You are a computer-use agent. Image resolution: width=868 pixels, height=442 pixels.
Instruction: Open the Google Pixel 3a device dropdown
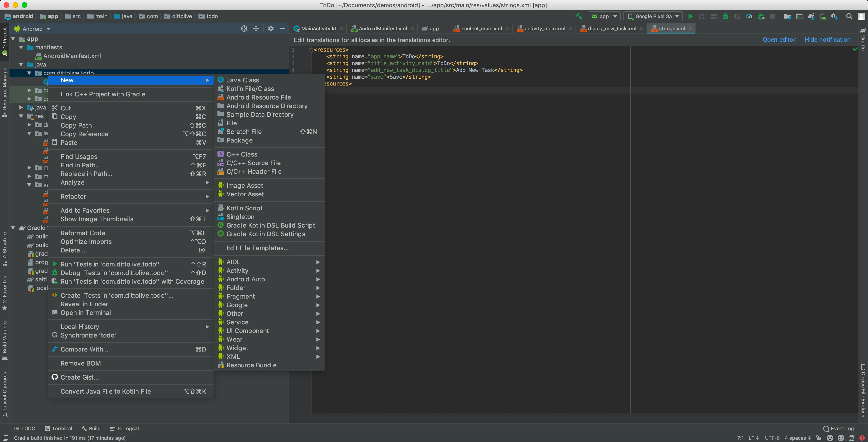(x=653, y=16)
